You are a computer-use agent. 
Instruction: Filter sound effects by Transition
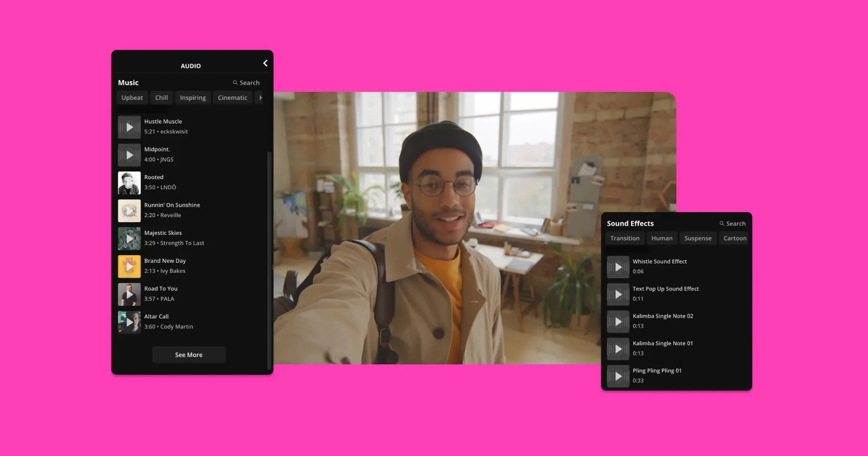coord(625,238)
